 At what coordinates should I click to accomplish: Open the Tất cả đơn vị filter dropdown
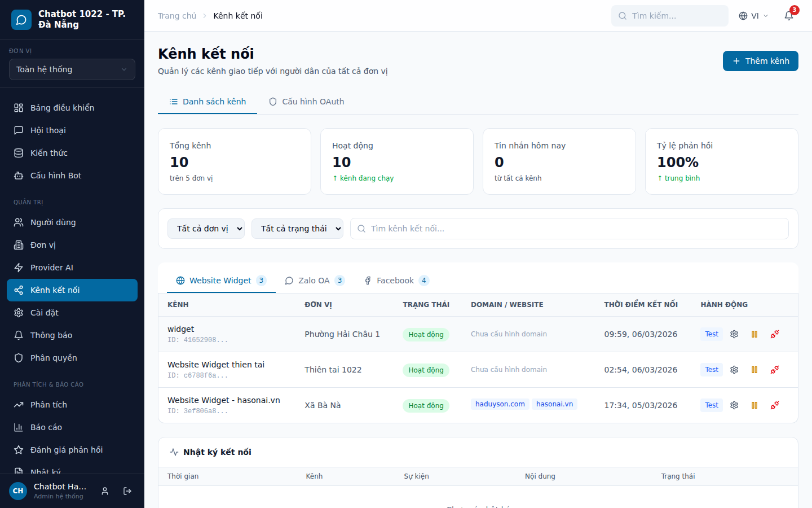(x=206, y=228)
